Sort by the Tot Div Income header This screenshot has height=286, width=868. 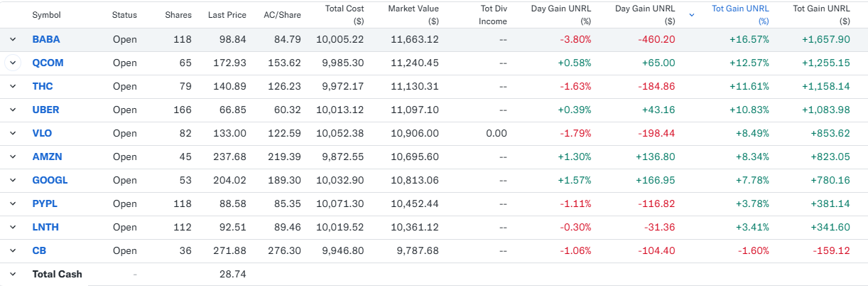tap(493, 15)
